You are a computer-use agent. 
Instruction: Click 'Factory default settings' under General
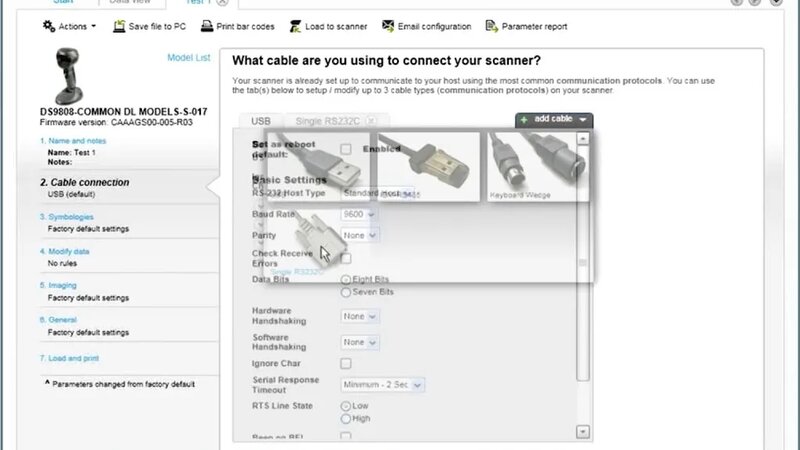(x=88, y=332)
